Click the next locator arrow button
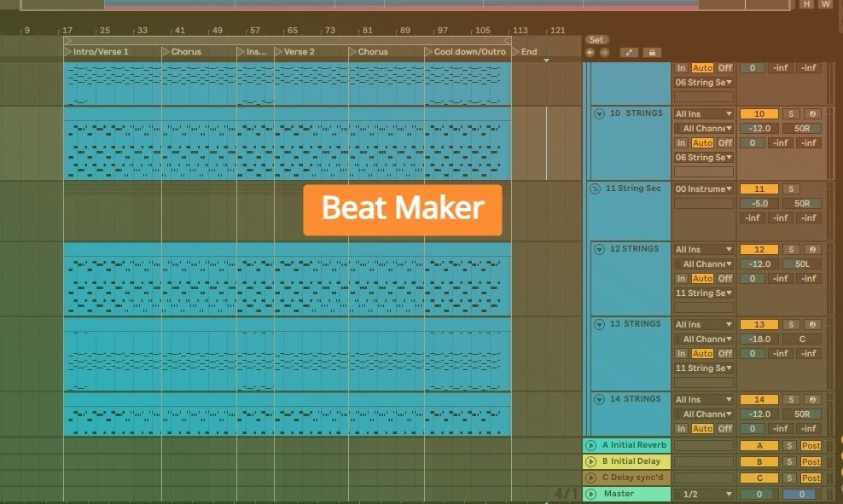This screenshot has width=843, height=504. tap(604, 53)
